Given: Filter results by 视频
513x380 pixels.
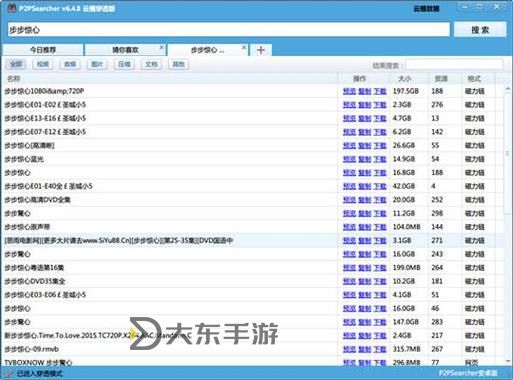Looking at the screenshot, I should (43, 64).
